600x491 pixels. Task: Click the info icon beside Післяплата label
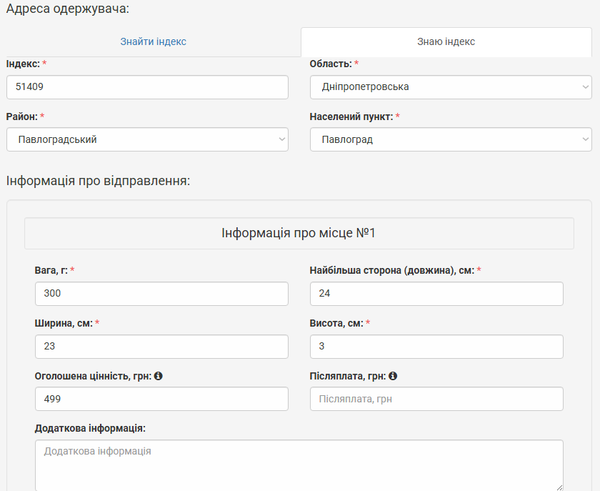(393, 376)
